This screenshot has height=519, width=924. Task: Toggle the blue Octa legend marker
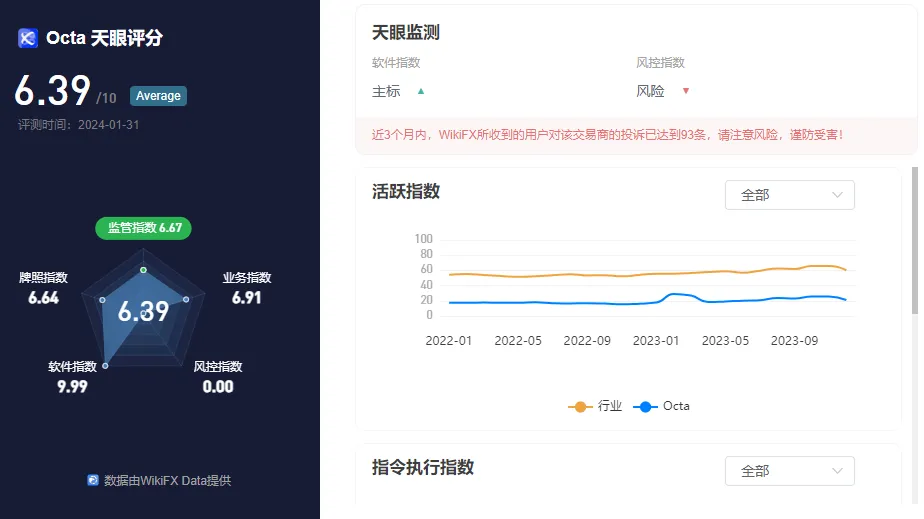tap(645, 406)
